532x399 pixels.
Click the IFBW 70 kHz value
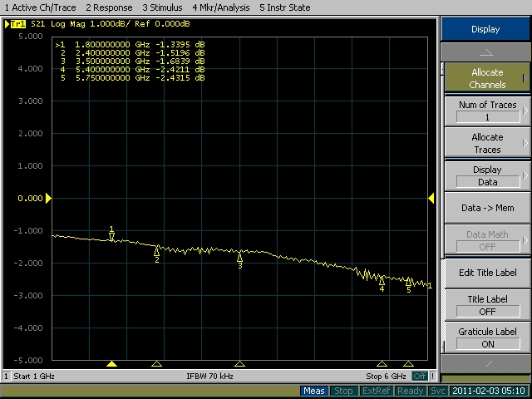tap(209, 376)
